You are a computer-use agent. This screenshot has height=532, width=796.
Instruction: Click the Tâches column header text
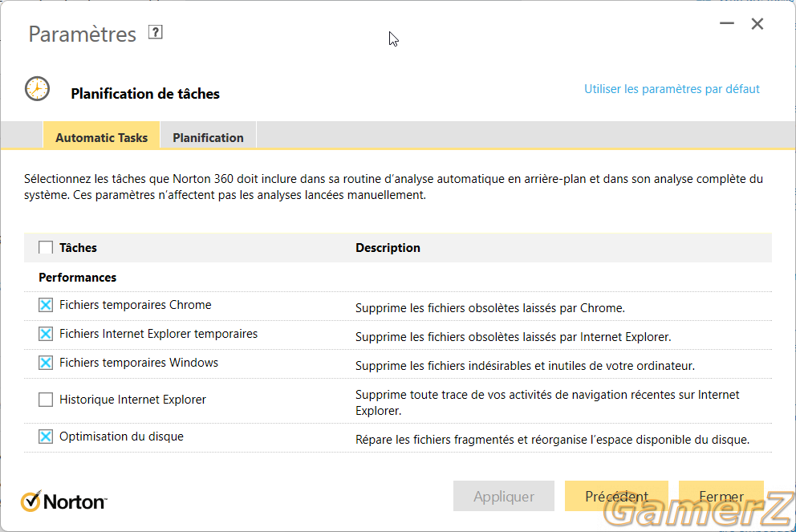click(x=78, y=248)
